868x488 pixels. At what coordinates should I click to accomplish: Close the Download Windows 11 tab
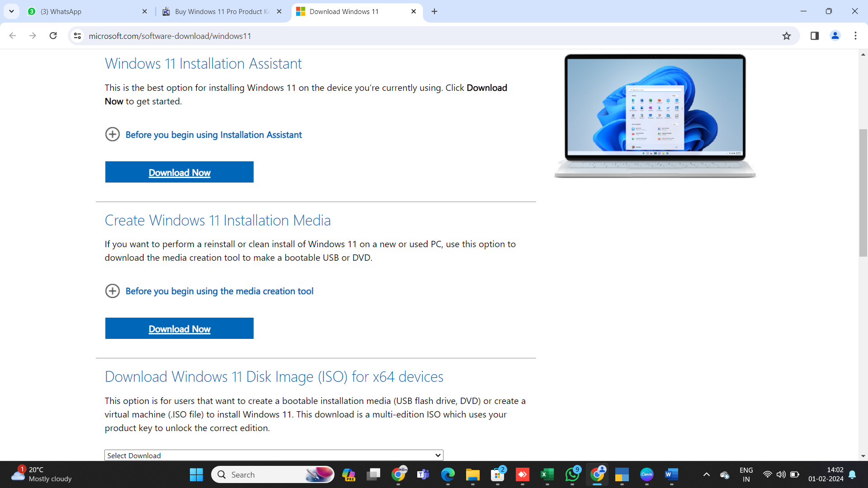coord(414,11)
